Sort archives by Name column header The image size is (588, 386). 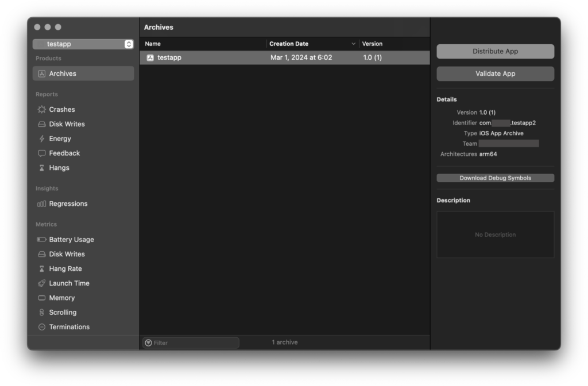[203, 44]
